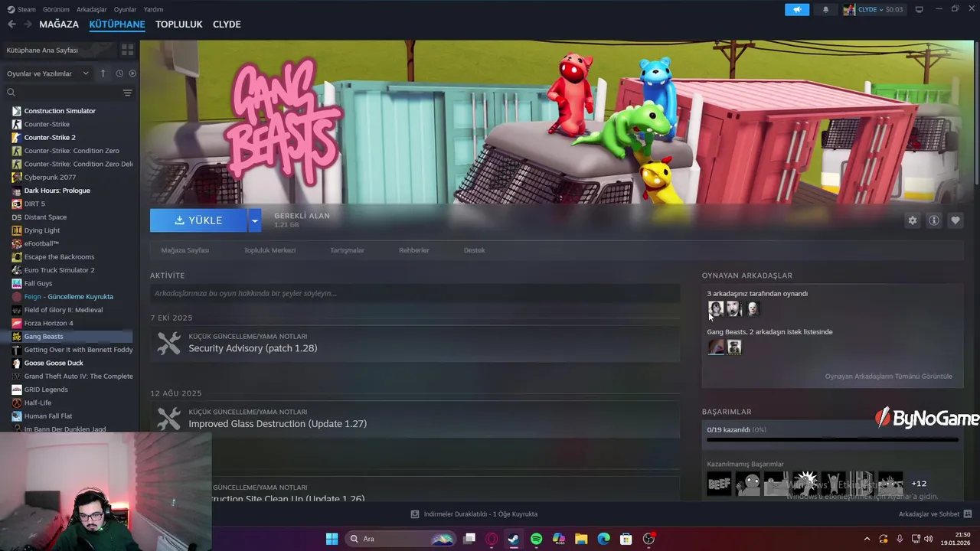
Task: Select Feign - Güncelleme Kuyrukta
Action: [x=68, y=297]
